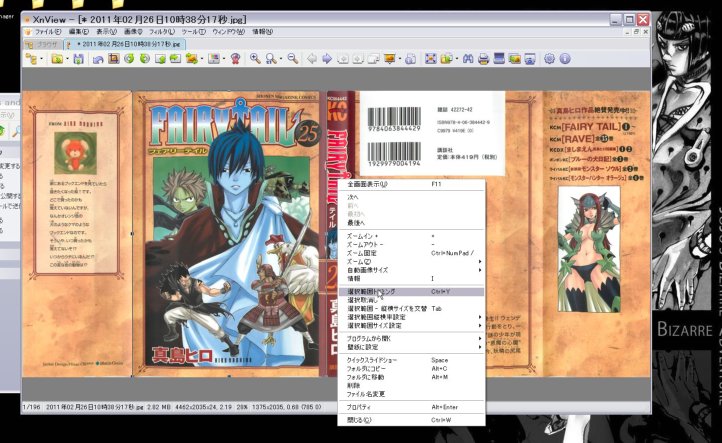
Task: Choose フォルダにコピー in context menu
Action: [411, 368]
